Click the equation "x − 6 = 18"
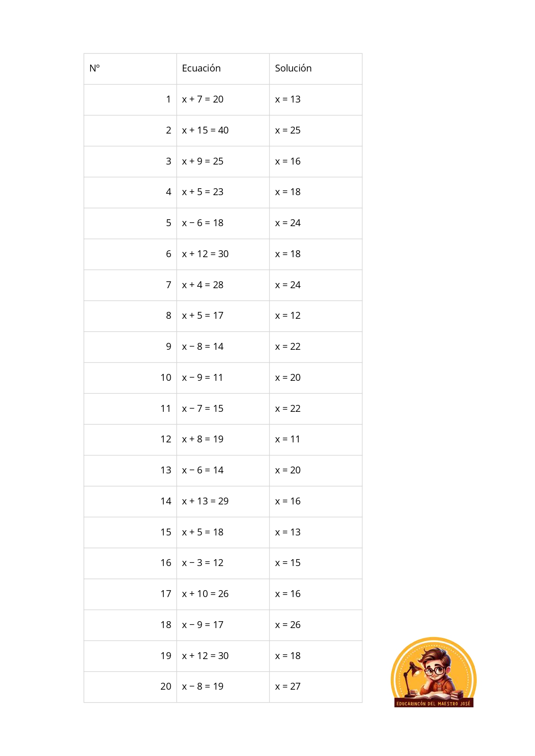Viewport: 535px width, 756px height. pos(203,223)
